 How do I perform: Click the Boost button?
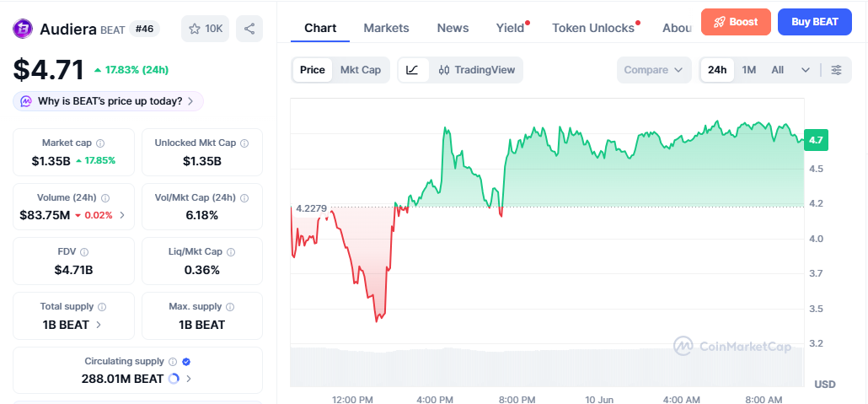click(736, 22)
